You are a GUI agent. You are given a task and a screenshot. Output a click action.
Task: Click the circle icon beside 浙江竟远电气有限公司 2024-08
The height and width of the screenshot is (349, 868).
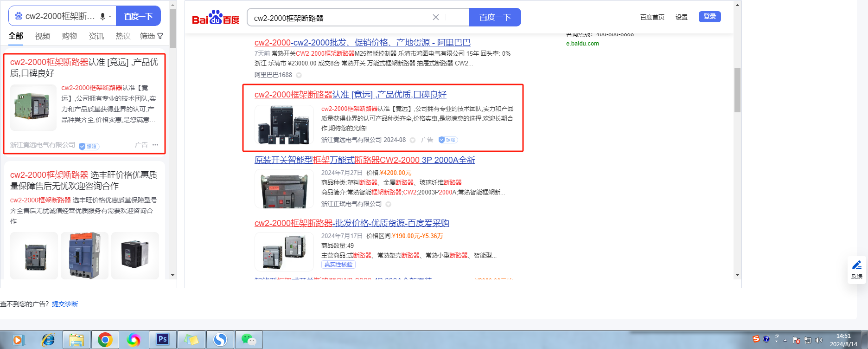click(413, 140)
